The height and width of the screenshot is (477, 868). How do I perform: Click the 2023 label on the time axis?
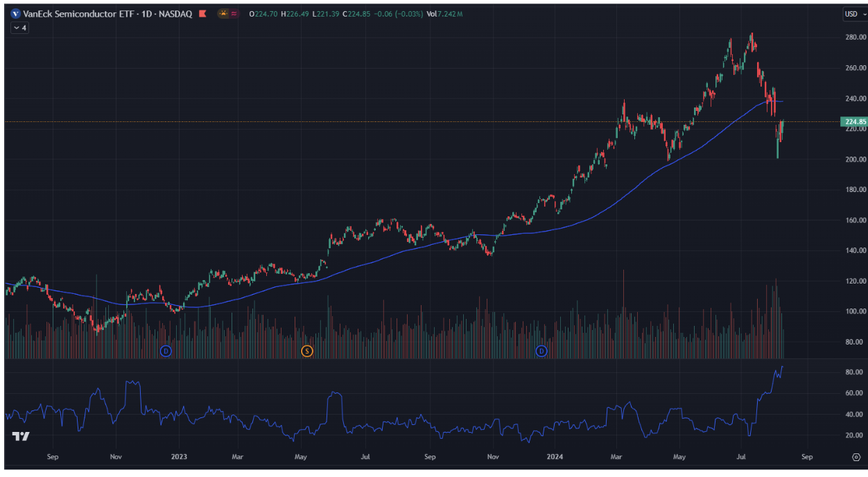click(x=180, y=458)
